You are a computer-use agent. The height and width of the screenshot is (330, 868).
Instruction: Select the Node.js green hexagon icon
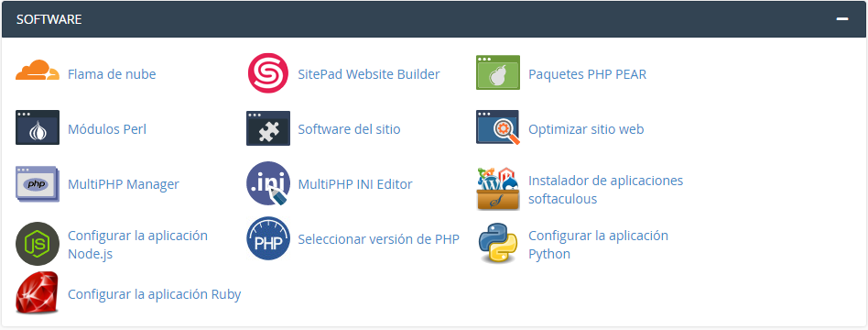pyautogui.click(x=38, y=244)
